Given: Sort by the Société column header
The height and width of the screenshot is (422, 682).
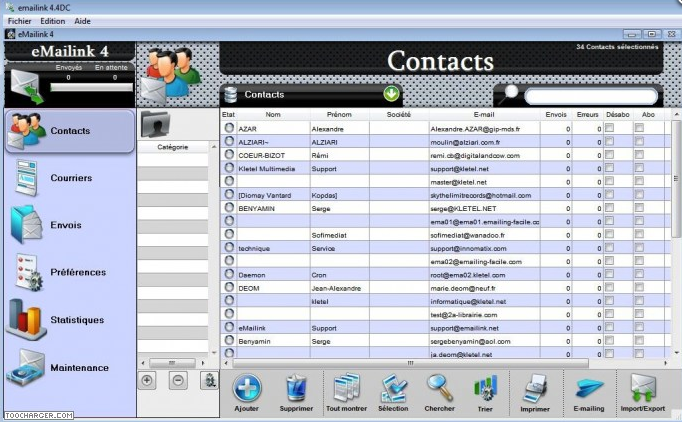Looking at the screenshot, I should [x=399, y=114].
